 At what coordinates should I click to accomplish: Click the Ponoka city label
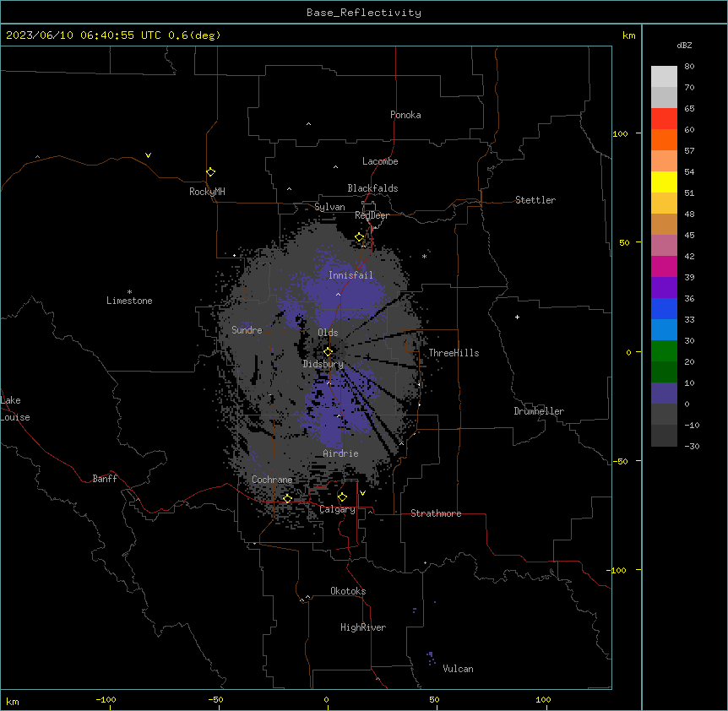coord(405,115)
